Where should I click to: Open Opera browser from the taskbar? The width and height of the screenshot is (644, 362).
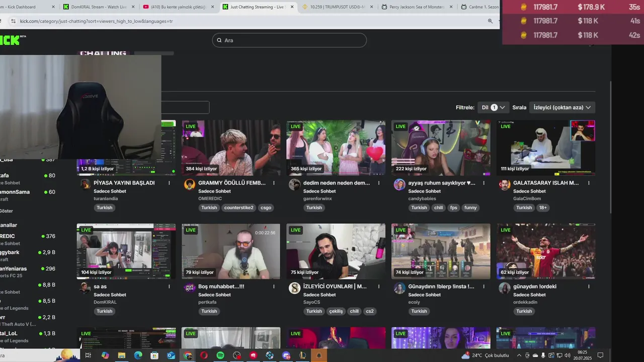click(x=204, y=355)
